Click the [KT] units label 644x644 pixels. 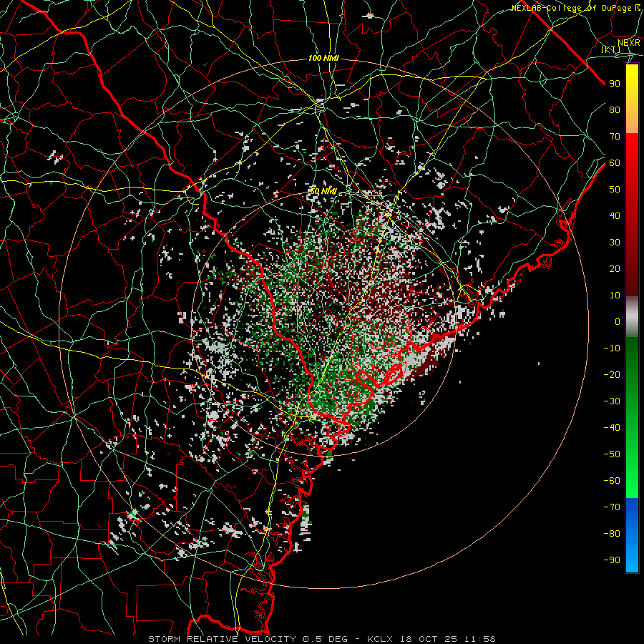pos(611,49)
